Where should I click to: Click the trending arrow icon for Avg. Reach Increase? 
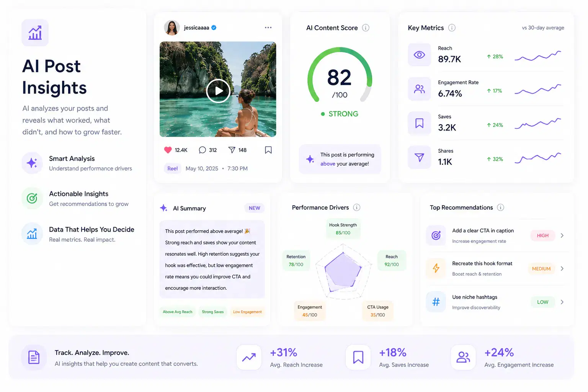pyautogui.click(x=249, y=358)
